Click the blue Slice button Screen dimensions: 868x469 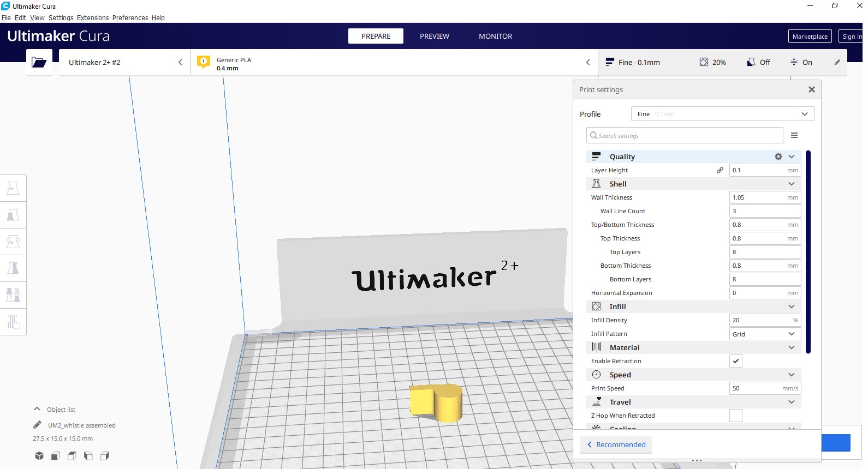click(836, 443)
